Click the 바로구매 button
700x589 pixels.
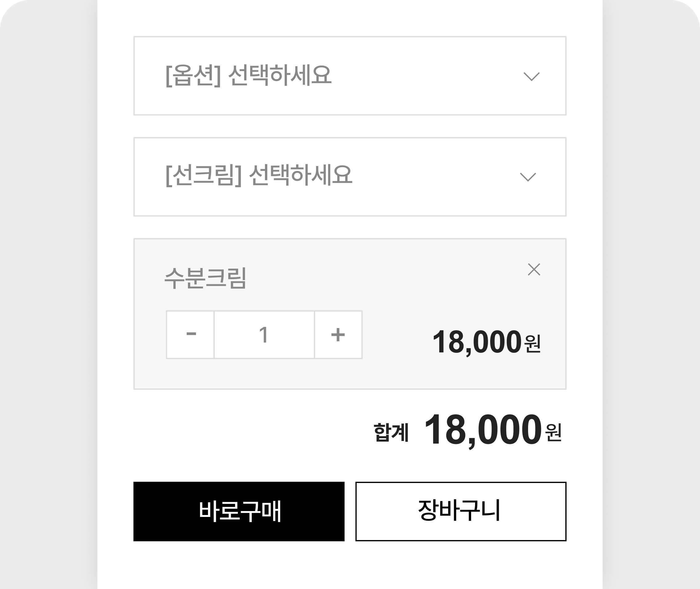tap(239, 511)
